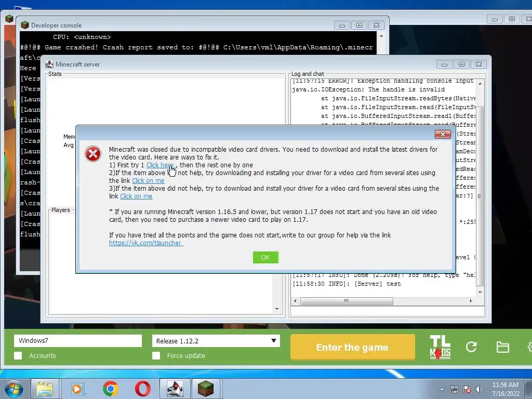This screenshot has width=532, height=399.
Task: Click scroll down arrow in Log and chat
Action: click(480, 292)
